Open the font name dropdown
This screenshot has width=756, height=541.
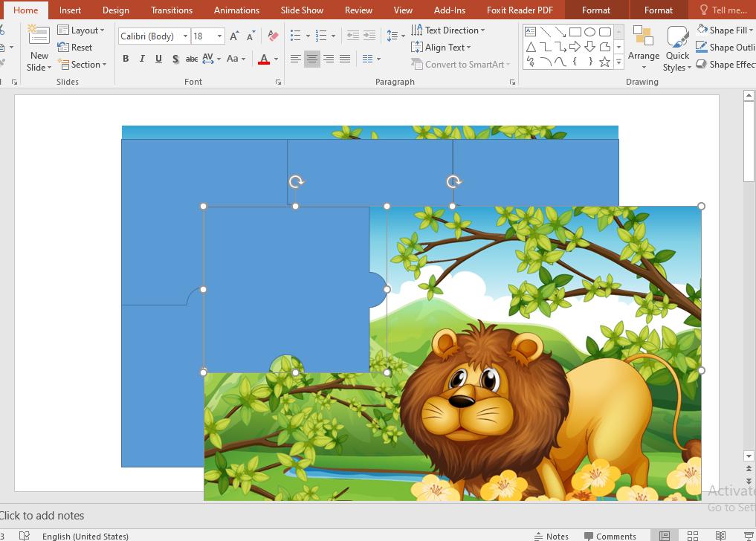(184, 36)
